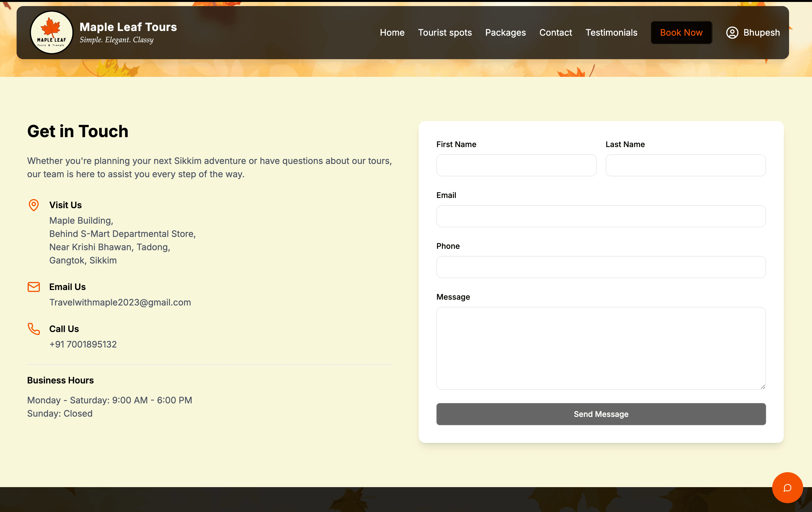812x512 pixels.
Task: Click the envelope icon at Email Us
Action: point(34,287)
